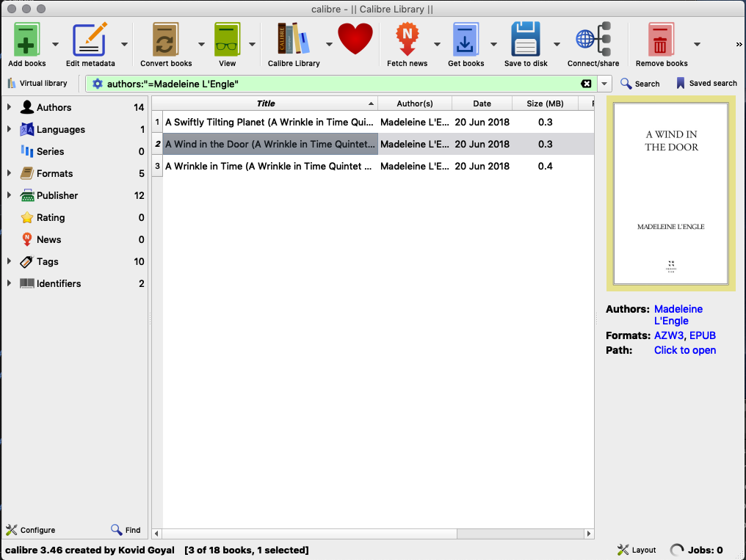Click the Convert books icon
The height and width of the screenshot is (560, 746).
pyautogui.click(x=165, y=40)
